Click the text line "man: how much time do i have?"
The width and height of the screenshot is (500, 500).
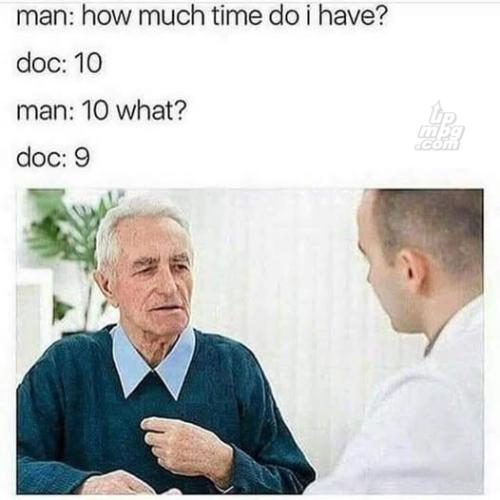pyautogui.click(x=202, y=17)
